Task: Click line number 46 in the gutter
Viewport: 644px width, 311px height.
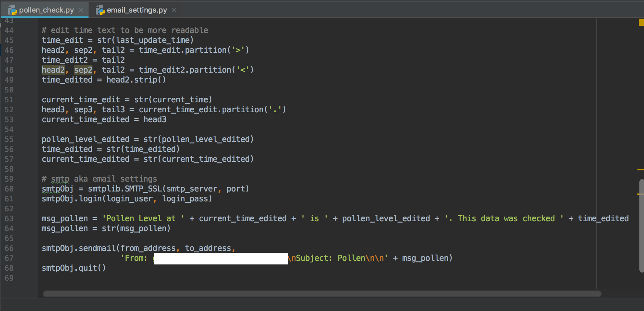Action: point(9,50)
